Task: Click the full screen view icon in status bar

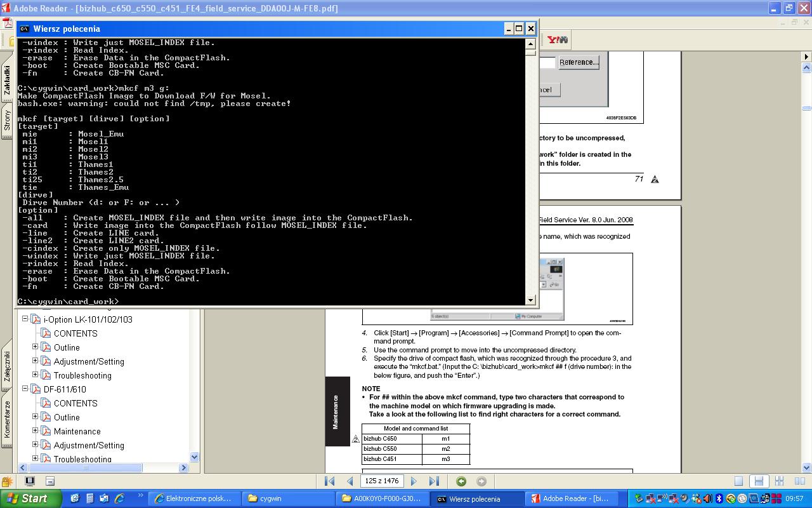Action: point(29,481)
